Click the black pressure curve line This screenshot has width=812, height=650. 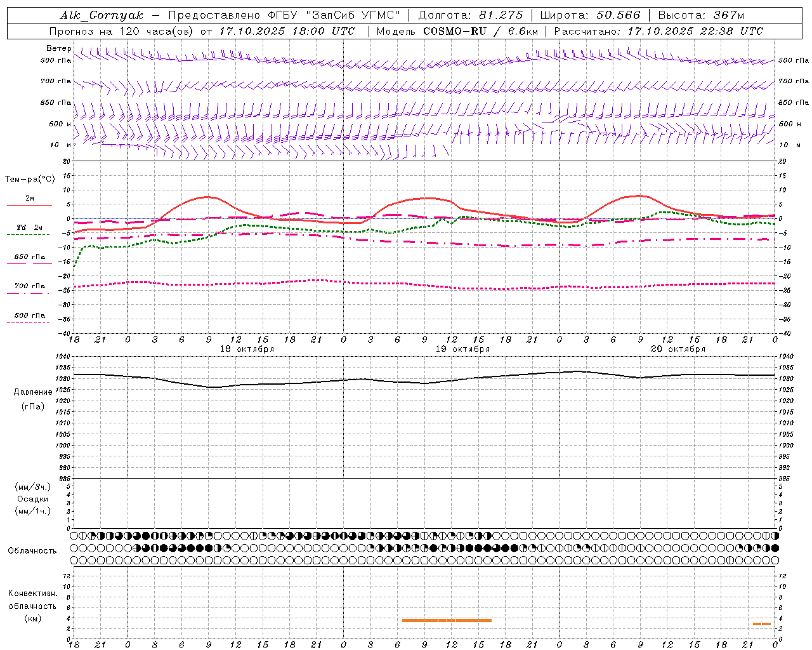click(424, 383)
